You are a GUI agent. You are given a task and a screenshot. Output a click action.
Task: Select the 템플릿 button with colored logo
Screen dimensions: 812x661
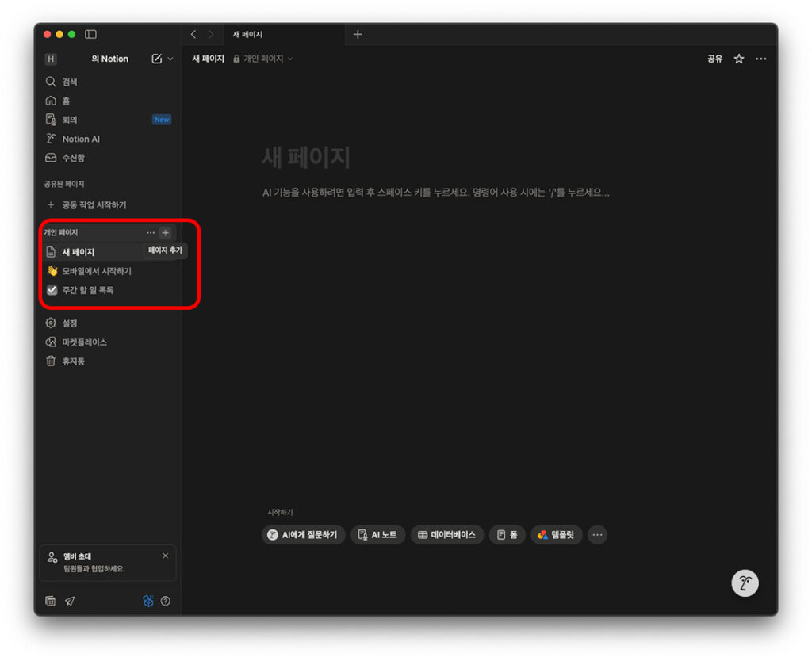556,535
